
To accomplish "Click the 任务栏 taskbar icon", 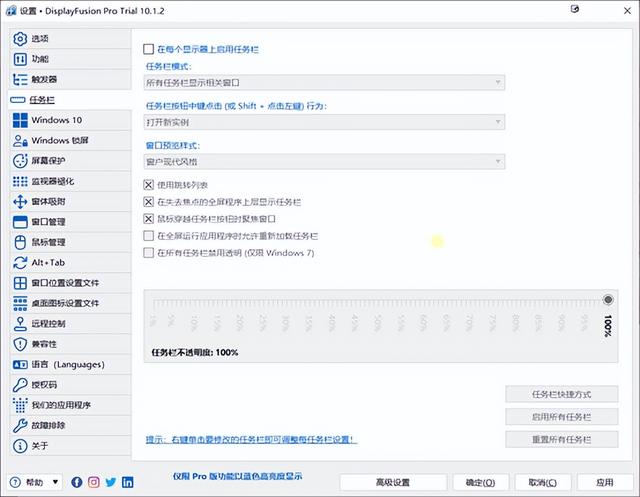I will coord(18,100).
